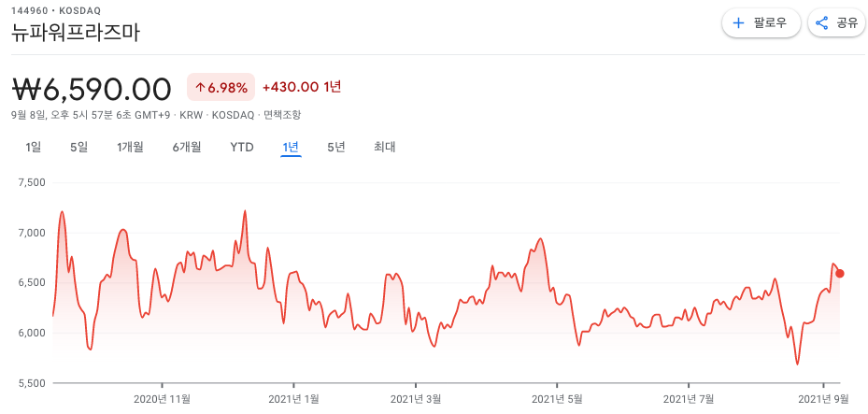
Task: Click the 2020년 11월 axis label
Action: (163, 398)
